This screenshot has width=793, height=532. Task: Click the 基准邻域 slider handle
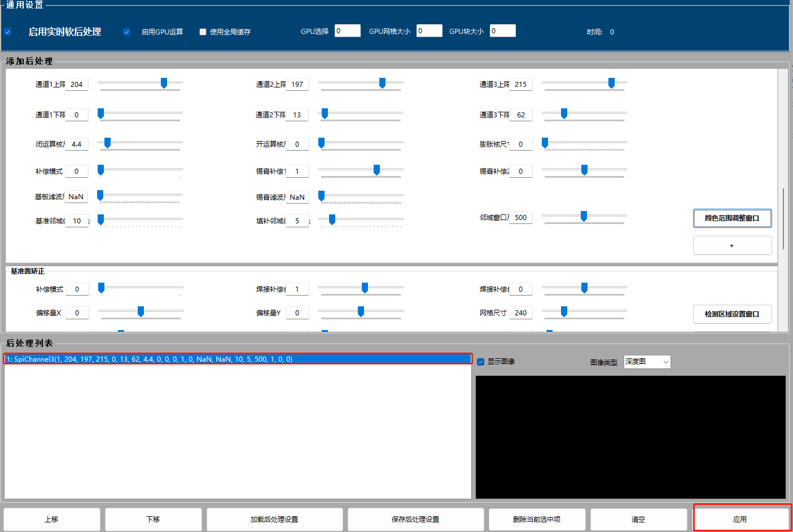pos(100,219)
